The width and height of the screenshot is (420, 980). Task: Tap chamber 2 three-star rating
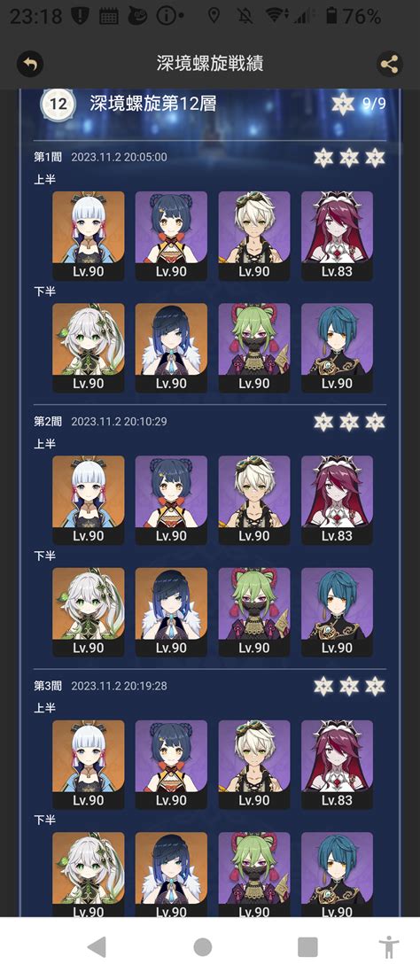point(349,422)
